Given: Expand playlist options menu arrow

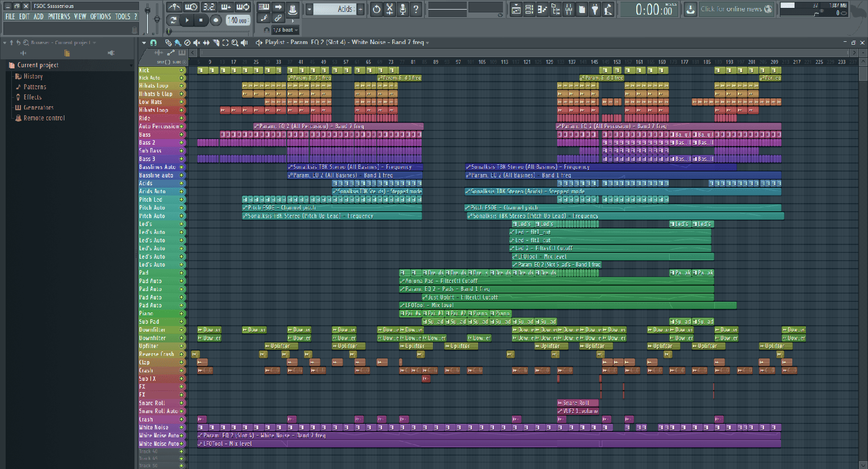Looking at the screenshot, I should (144, 42).
